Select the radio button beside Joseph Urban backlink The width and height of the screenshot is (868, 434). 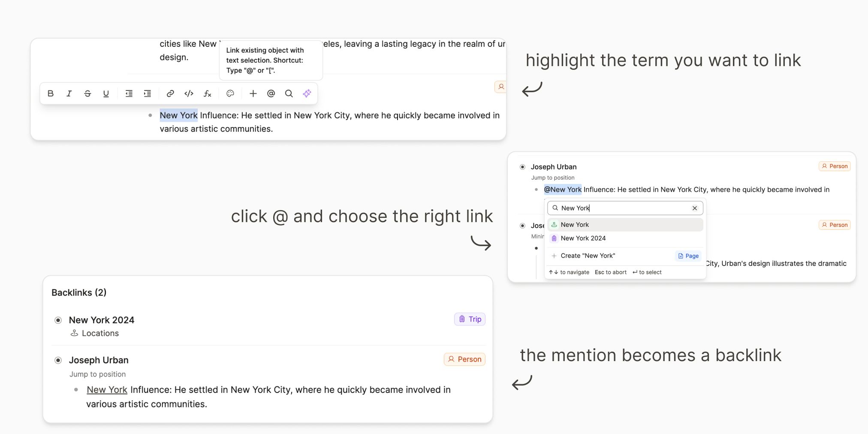tap(57, 360)
